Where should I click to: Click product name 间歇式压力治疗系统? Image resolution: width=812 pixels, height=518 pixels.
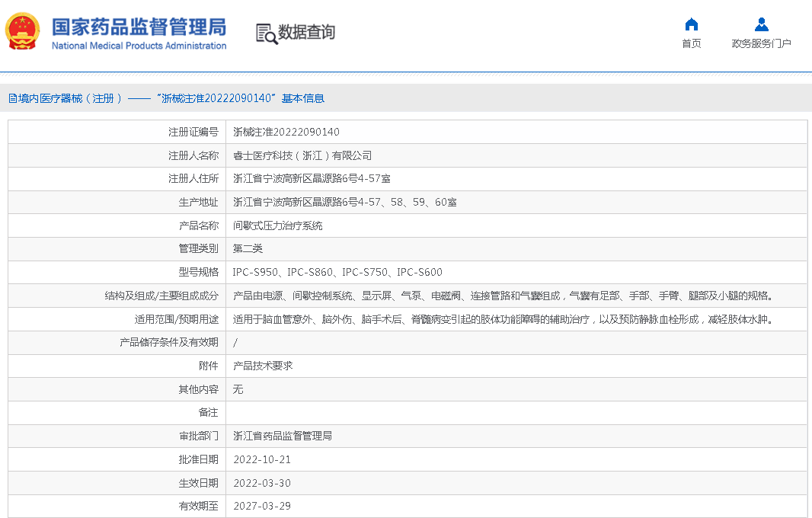tap(277, 225)
